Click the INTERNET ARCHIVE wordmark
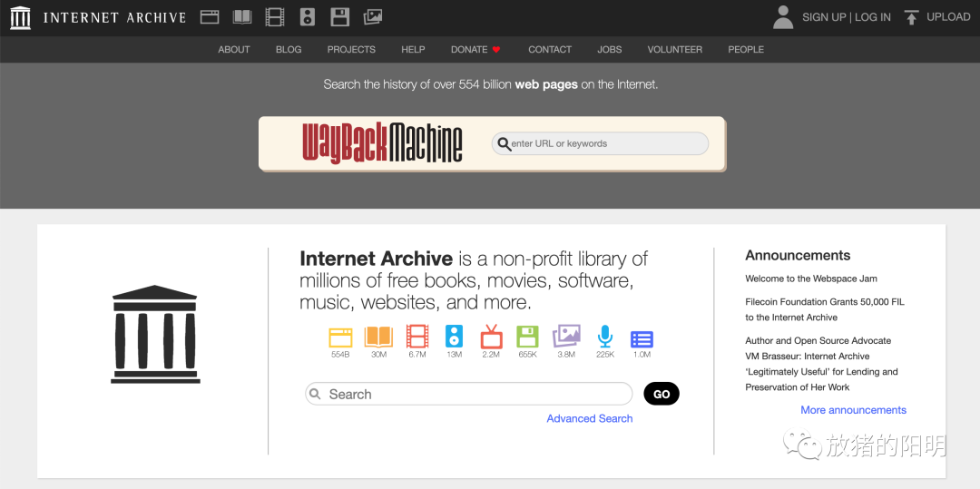Image resolution: width=980 pixels, height=489 pixels. coord(114,17)
